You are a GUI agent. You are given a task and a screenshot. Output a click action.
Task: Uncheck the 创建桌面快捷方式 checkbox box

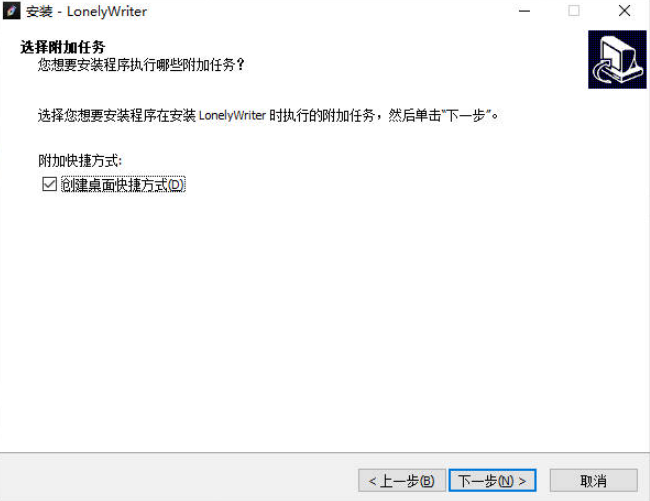pos(49,184)
